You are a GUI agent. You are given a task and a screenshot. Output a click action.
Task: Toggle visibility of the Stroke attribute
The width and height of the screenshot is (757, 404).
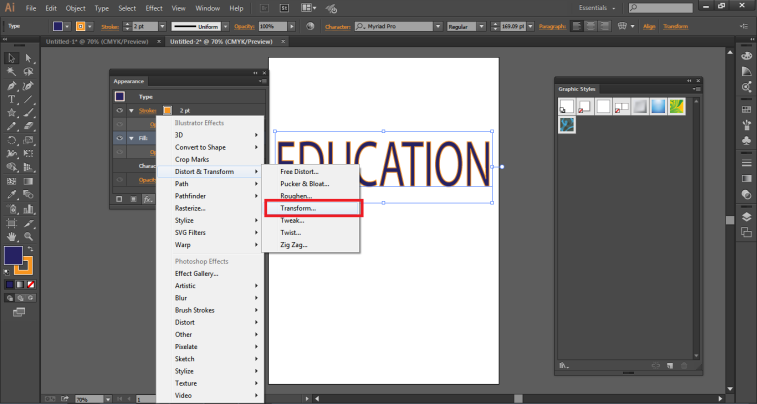pyautogui.click(x=119, y=110)
